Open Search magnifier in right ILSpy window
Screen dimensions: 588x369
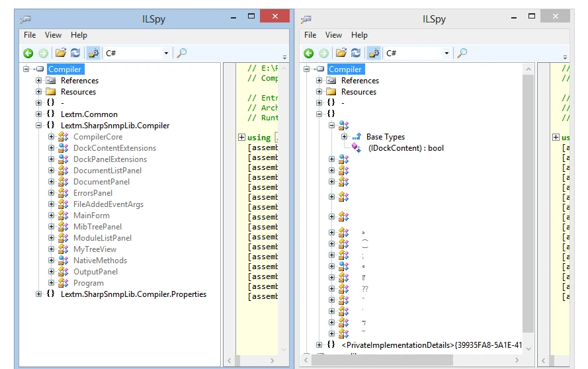pyautogui.click(x=462, y=53)
